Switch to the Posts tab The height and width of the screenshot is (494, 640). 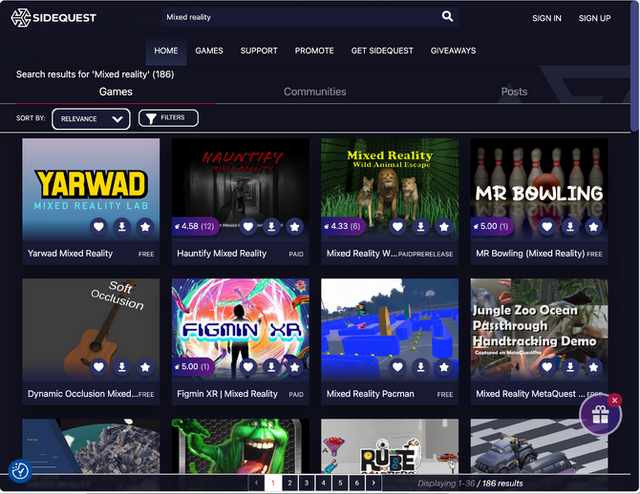pos(514,91)
